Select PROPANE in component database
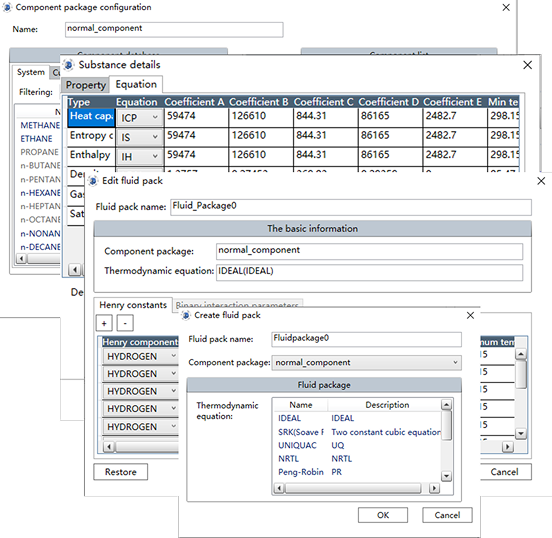The height and width of the screenshot is (538, 552). (x=39, y=152)
